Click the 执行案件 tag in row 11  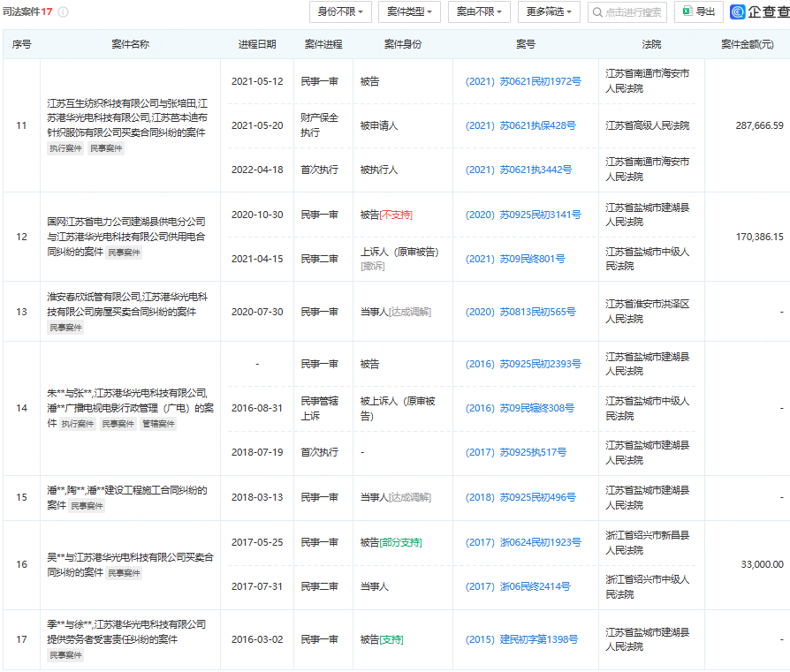pos(65,148)
